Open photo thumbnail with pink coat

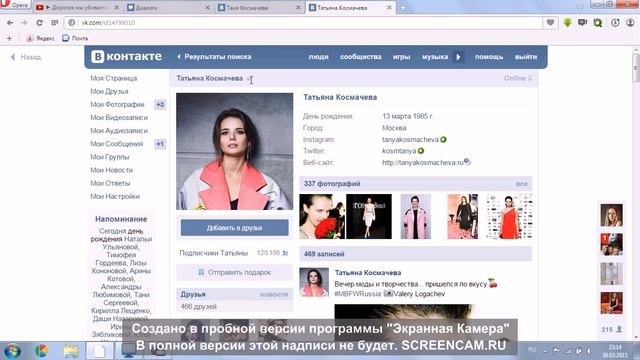coord(416,216)
